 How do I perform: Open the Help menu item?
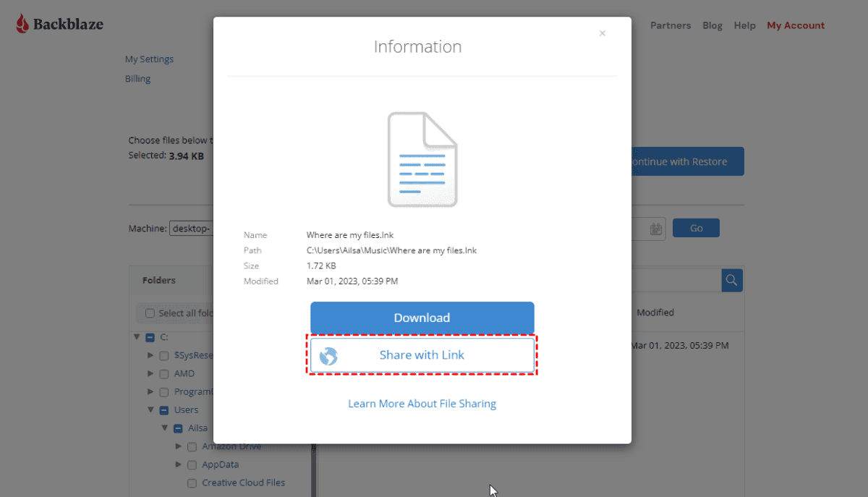[x=745, y=25]
